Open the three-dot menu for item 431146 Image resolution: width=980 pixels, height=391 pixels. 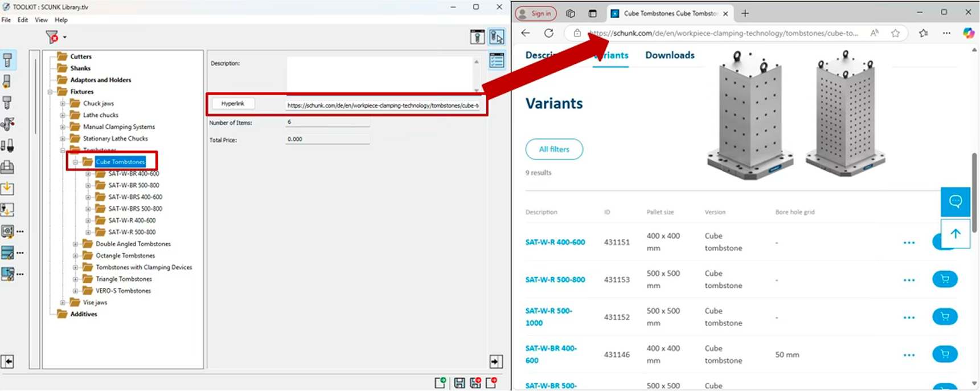pyautogui.click(x=909, y=355)
